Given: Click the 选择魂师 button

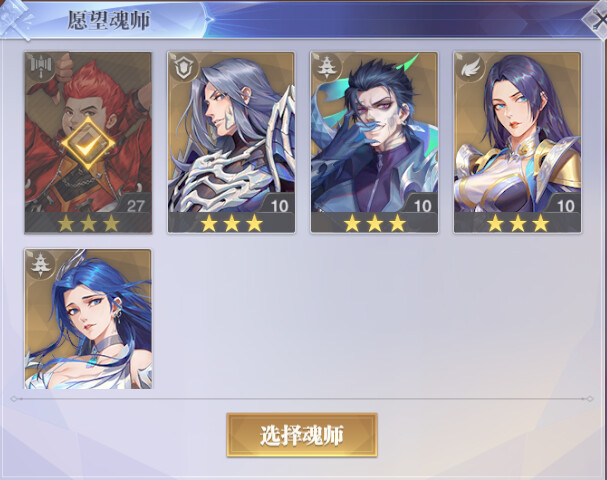Looking at the screenshot, I should click(302, 435).
